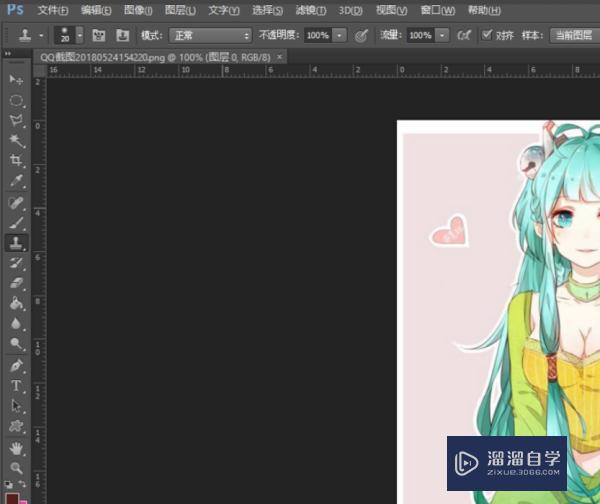The width and height of the screenshot is (600, 504).
Task: Open the 样本 sample source dropdown
Action: coord(575,36)
